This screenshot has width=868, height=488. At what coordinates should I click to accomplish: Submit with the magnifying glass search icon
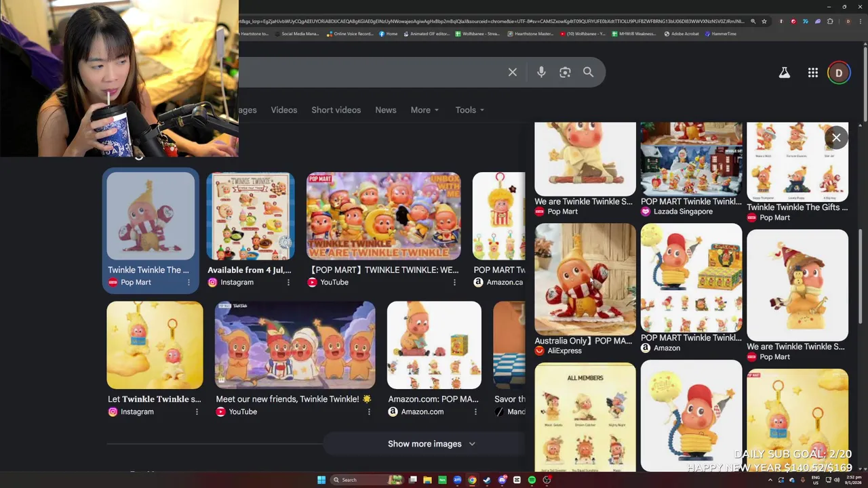click(588, 72)
